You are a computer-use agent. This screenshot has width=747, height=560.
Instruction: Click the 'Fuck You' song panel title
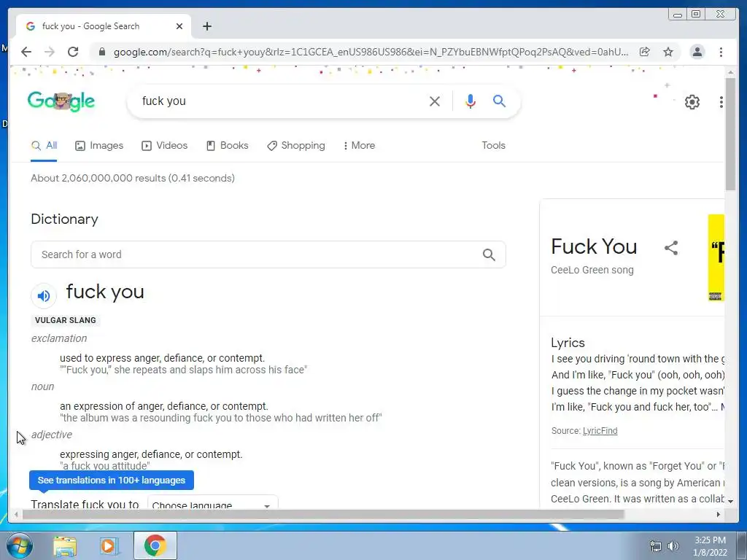coord(594,246)
